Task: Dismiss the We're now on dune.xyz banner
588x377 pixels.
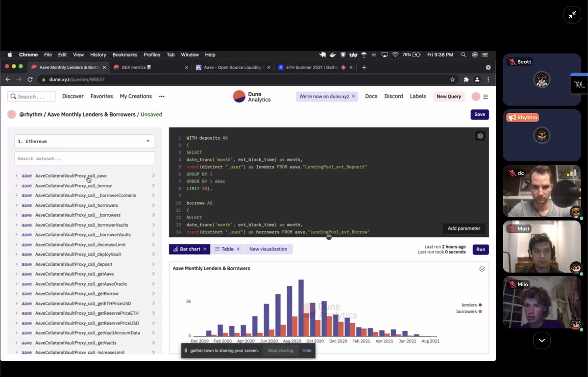Action: coord(353,97)
